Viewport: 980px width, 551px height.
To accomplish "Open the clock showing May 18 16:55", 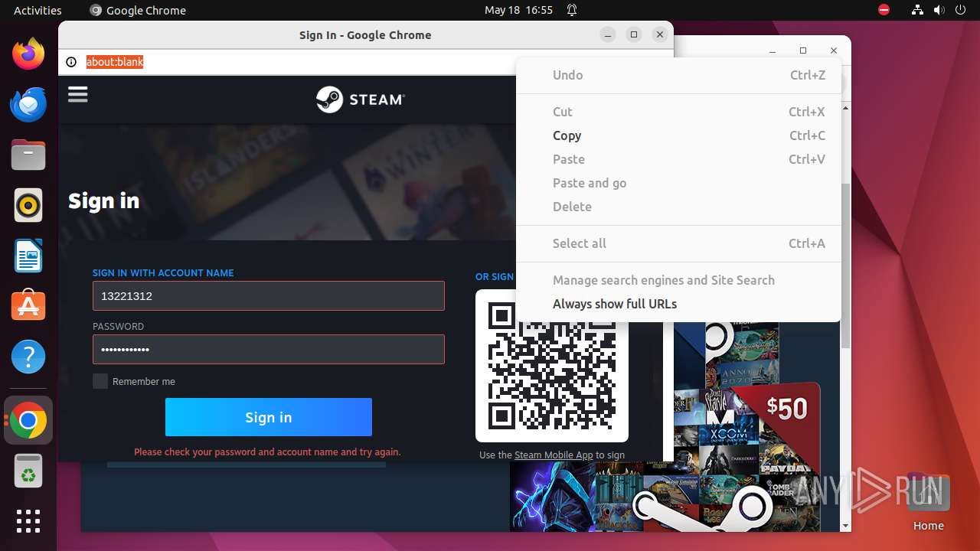I will (x=518, y=10).
